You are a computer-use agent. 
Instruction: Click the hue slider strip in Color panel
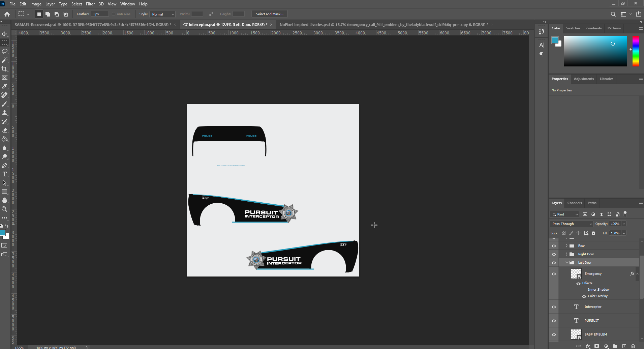click(636, 51)
